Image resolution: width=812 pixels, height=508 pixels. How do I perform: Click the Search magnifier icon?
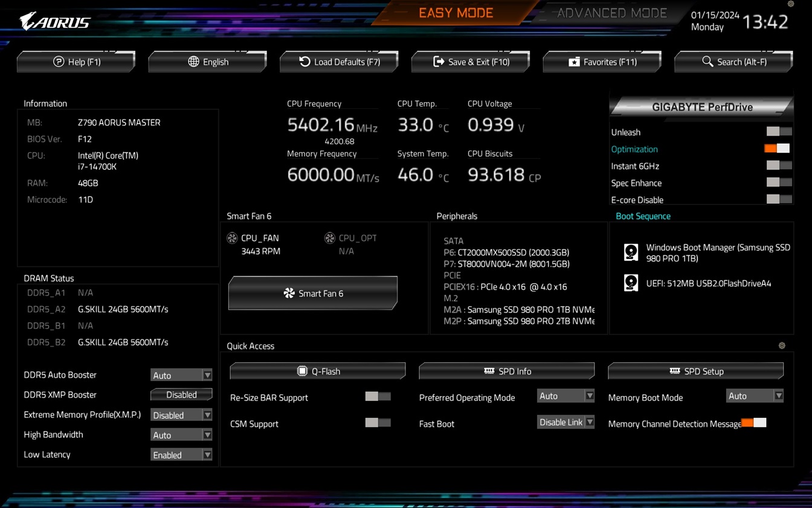[x=707, y=62]
